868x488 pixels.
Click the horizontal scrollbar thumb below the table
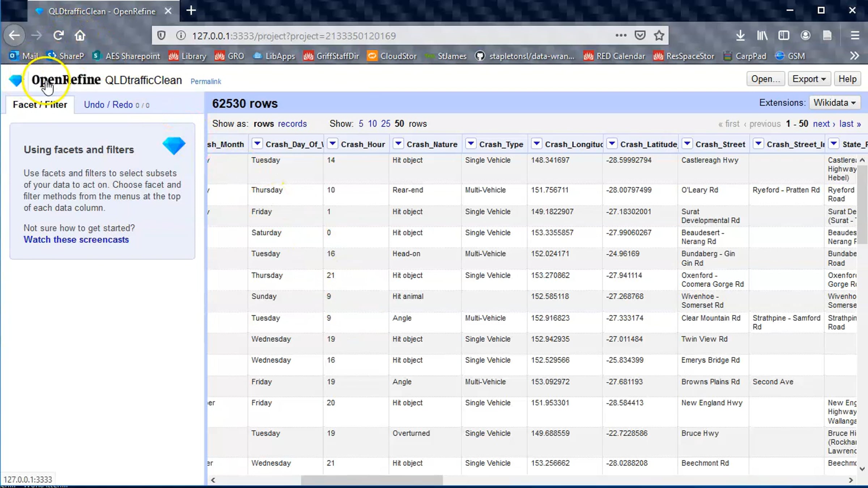click(x=371, y=480)
